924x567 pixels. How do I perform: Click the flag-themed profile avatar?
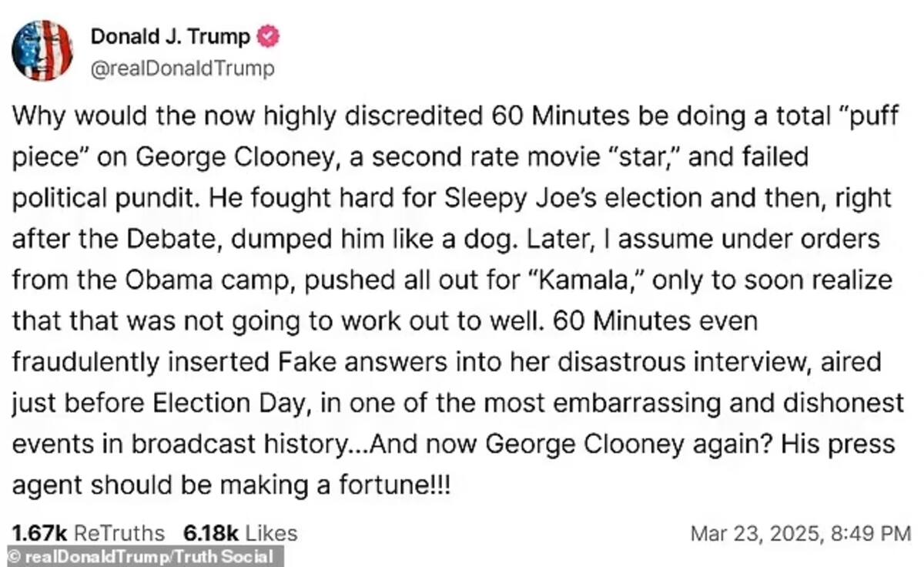42,51
